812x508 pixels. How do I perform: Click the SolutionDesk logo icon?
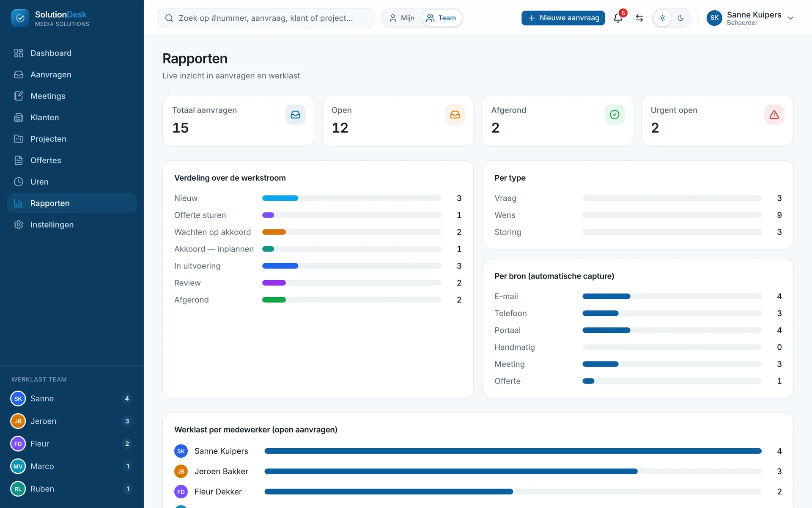point(20,18)
